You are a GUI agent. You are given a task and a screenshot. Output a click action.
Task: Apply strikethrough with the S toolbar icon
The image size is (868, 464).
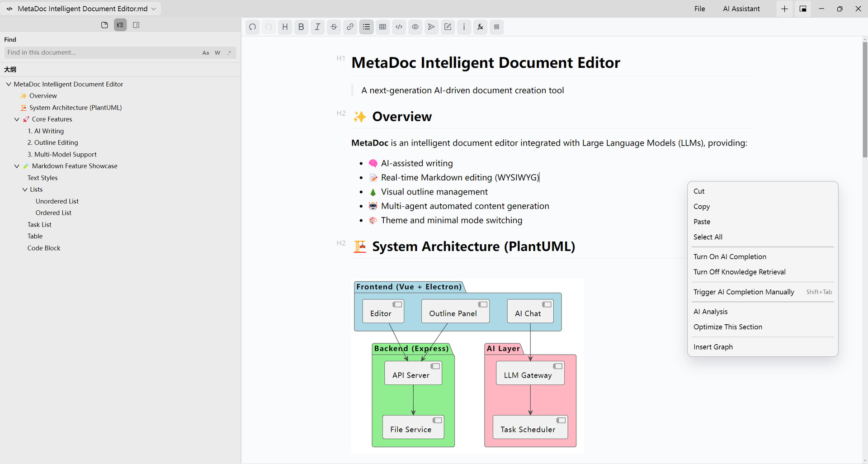pyautogui.click(x=334, y=27)
